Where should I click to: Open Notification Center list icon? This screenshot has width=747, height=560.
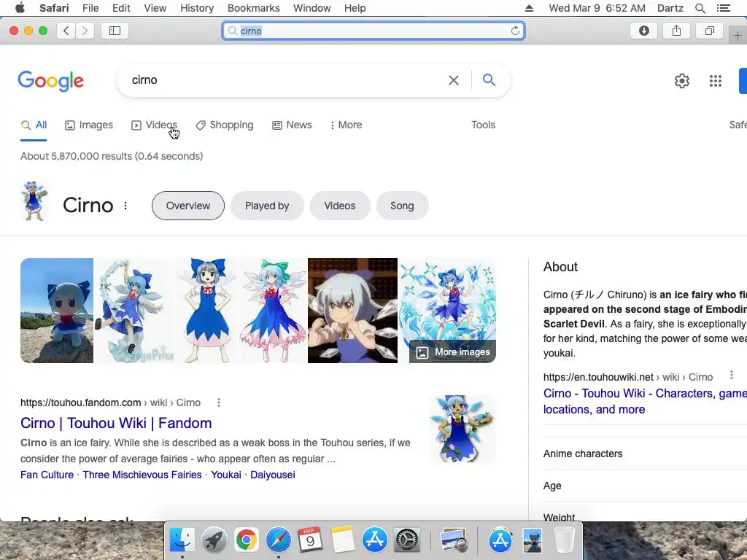click(x=723, y=8)
